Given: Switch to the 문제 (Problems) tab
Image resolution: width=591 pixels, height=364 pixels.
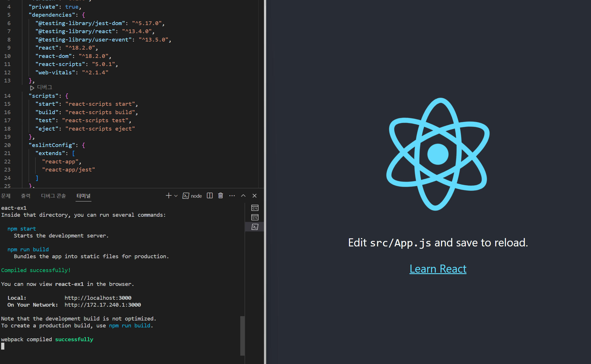Looking at the screenshot, I should (6, 196).
